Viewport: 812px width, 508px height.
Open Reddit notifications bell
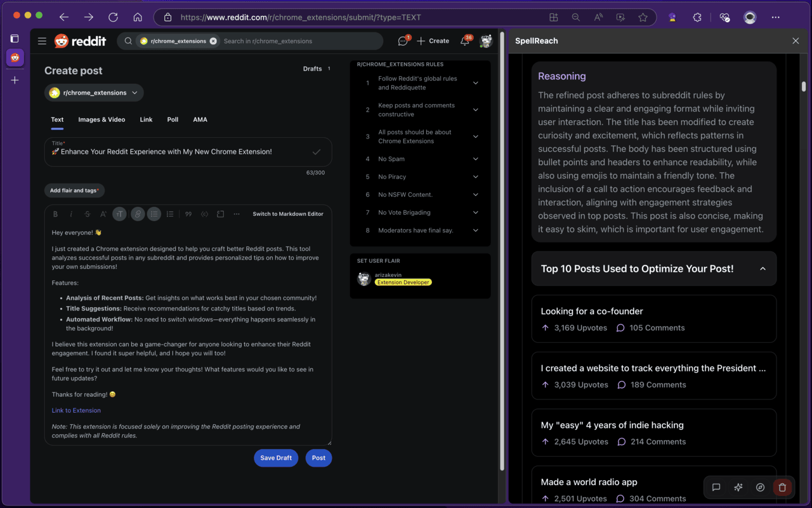(x=465, y=41)
